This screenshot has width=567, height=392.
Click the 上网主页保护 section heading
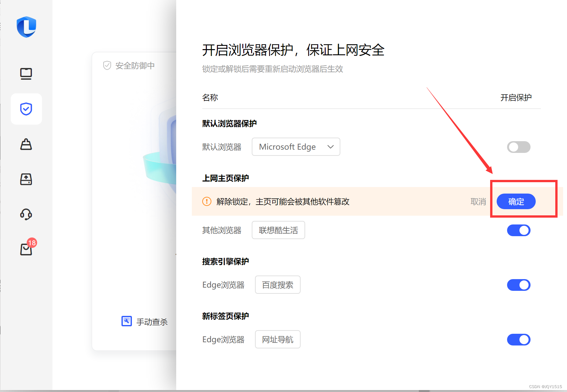pyautogui.click(x=225, y=178)
